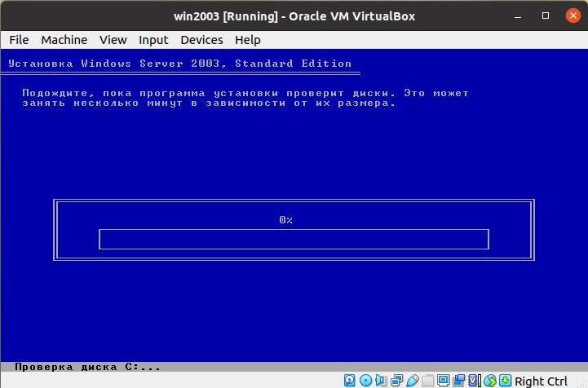
Task: Minimize the VirtualBox window
Action: click(x=518, y=16)
